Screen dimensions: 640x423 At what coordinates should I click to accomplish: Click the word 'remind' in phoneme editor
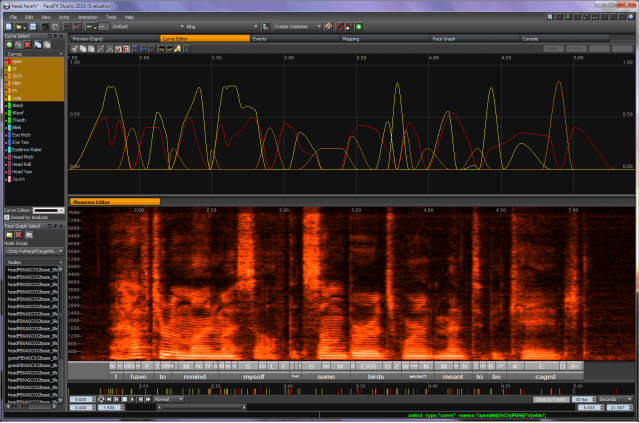(x=195, y=376)
